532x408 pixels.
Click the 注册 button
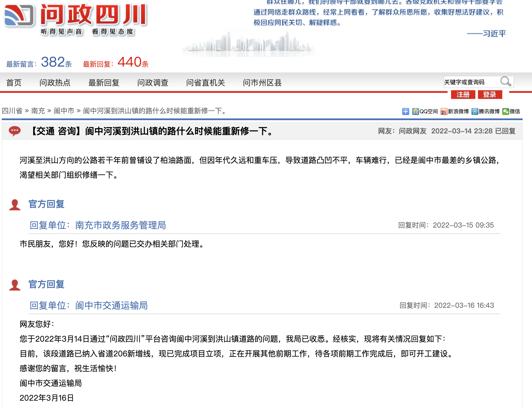point(463,95)
